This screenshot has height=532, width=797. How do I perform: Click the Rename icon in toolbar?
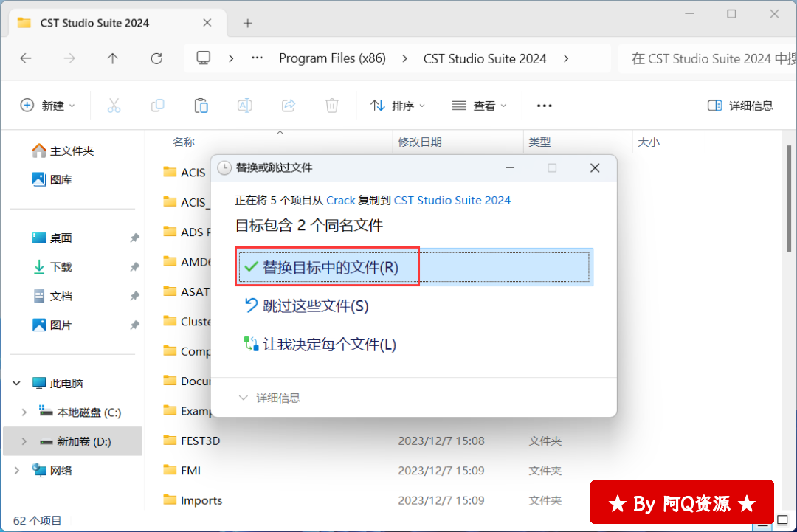click(x=244, y=106)
